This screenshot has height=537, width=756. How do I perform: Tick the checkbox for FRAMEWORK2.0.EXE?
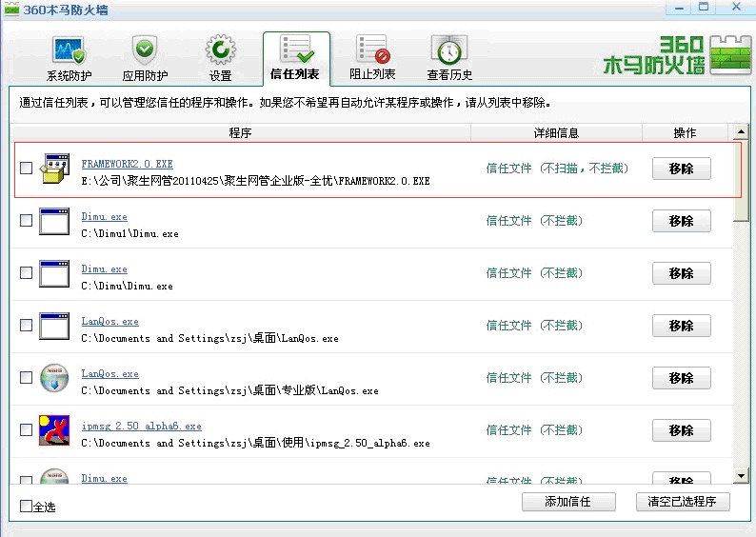click(26, 168)
